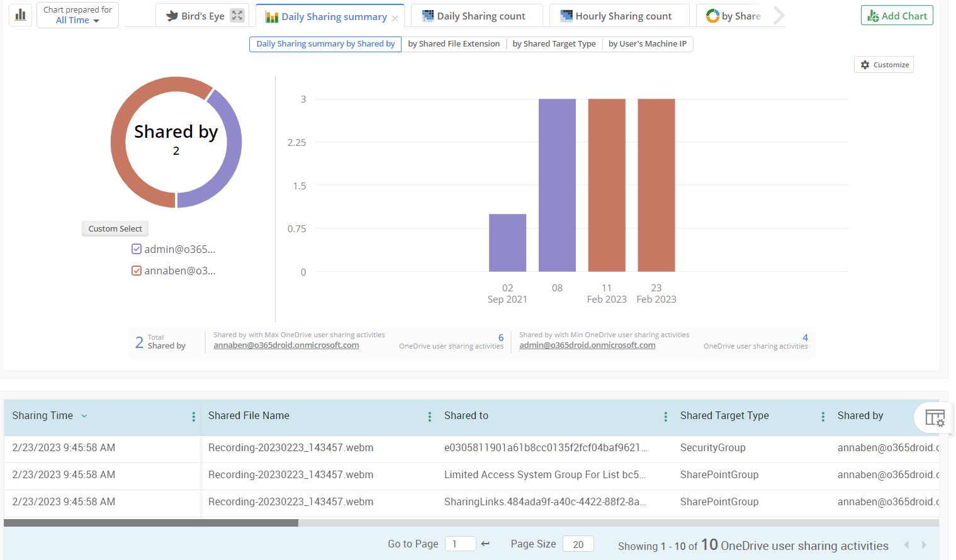Select by Shared File Extension view

pos(454,44)
